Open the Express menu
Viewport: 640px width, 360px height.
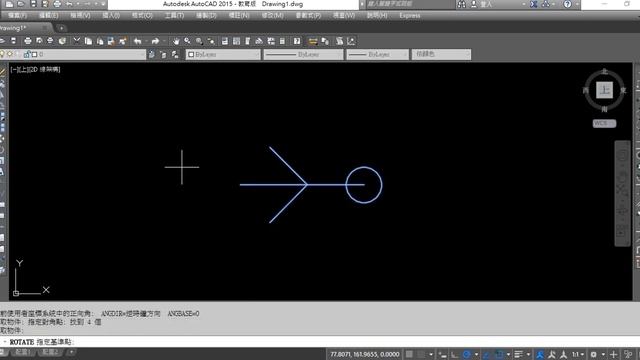coord(409,16)
